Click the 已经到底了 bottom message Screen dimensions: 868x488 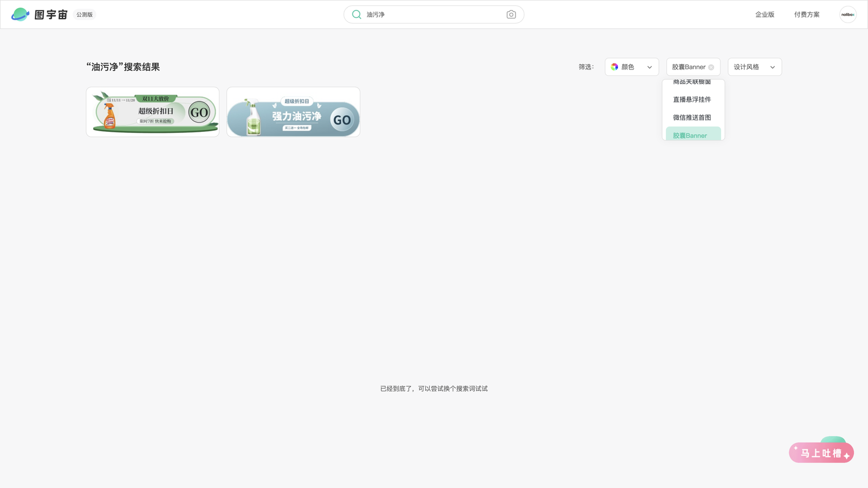434,389
